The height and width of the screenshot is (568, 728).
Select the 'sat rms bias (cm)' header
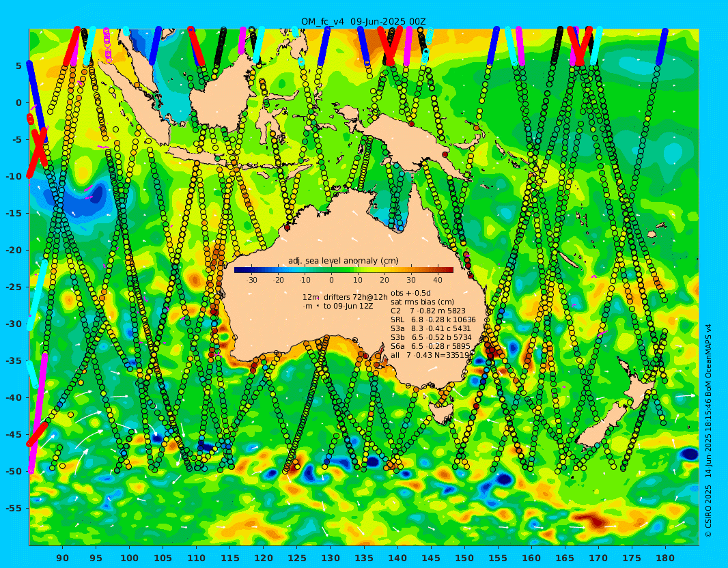coord(423,302)
